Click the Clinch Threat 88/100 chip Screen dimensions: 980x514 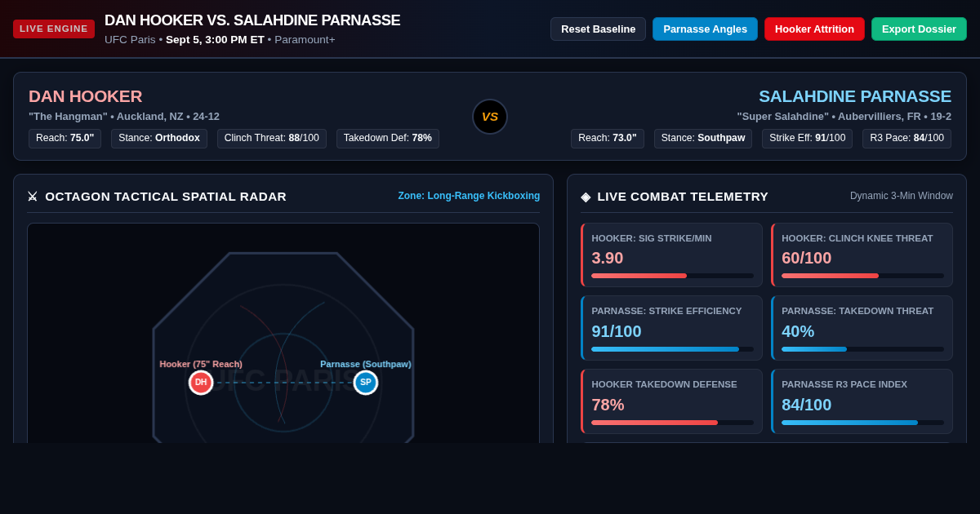(272, 139)
